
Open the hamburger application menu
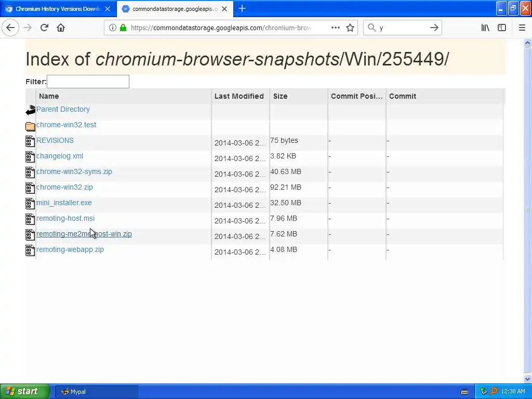tap(522, 28)
